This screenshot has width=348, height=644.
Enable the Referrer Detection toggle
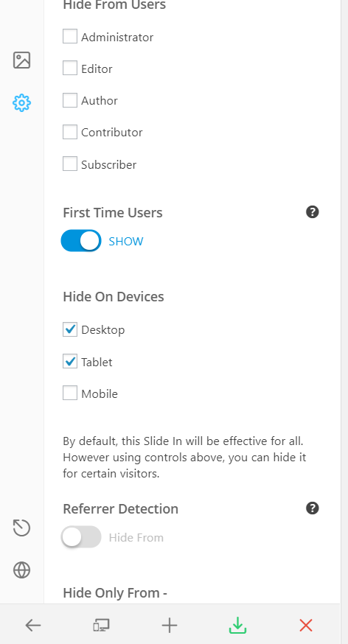click(x=81, y=537)
